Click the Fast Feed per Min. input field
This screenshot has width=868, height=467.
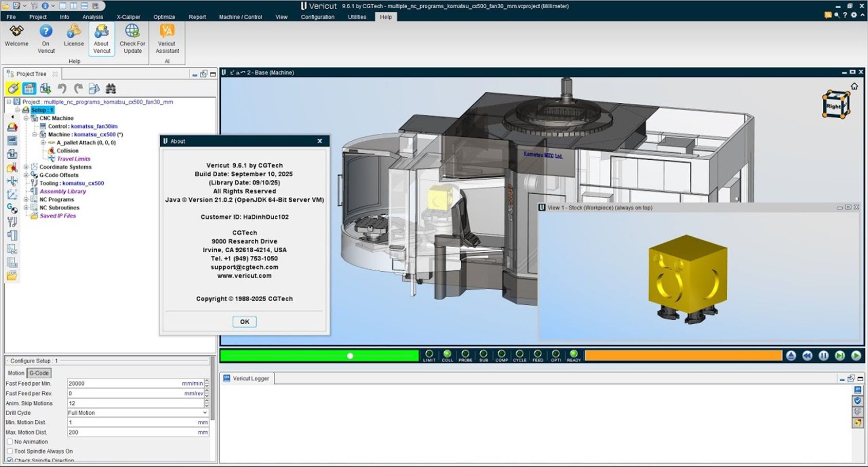tap(136, 383)
